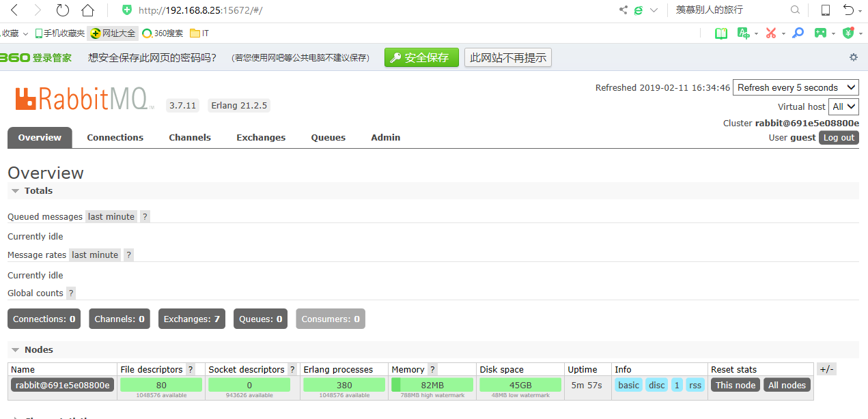Switch to the Queues tab
Screen dimensions: 868x419
[328, 137]
